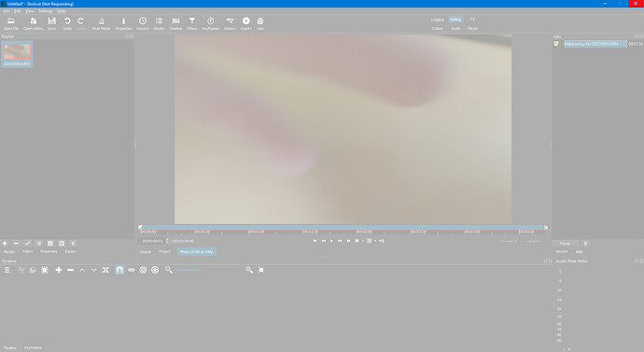Toggle timeline snapping magnet

click(119, 270)
